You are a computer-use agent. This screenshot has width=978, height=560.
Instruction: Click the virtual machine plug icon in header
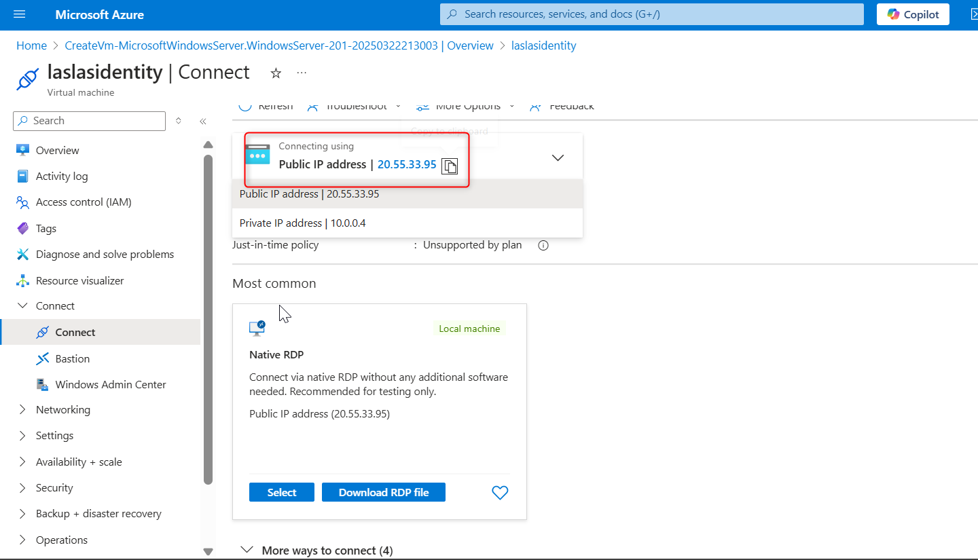pos(27,79)
